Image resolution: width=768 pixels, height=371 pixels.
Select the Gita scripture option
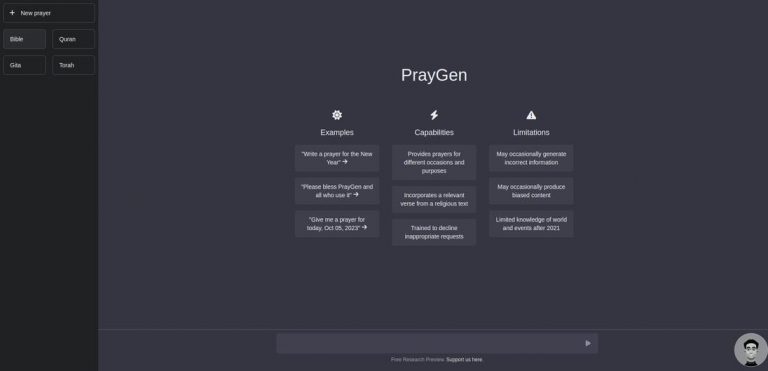click(x=24, y=65)
